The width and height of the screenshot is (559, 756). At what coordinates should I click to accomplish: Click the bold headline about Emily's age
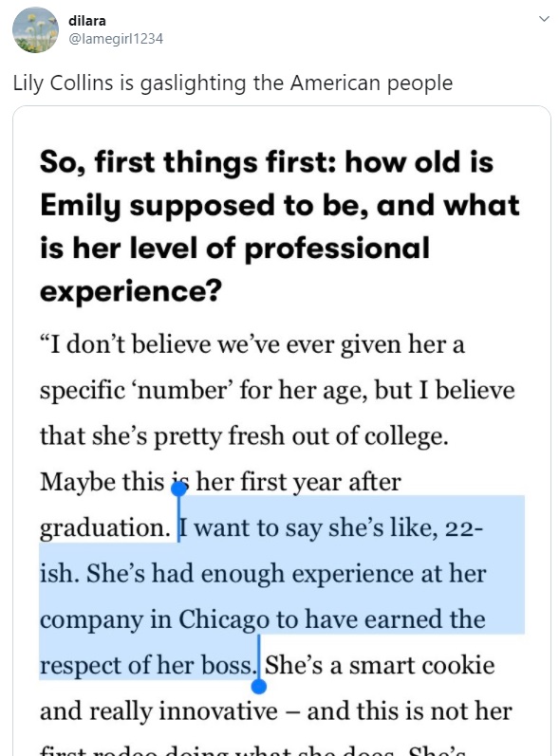(280, 226)
